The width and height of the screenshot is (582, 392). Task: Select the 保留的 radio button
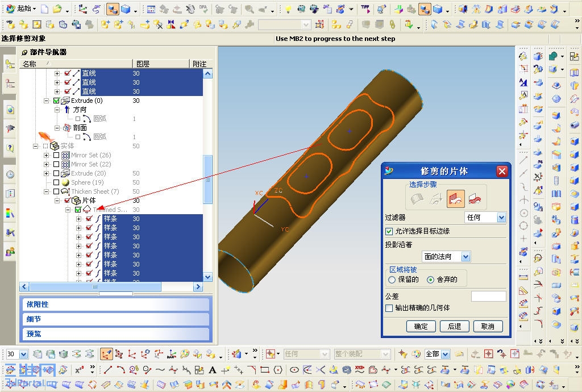[x=392, y=280]
